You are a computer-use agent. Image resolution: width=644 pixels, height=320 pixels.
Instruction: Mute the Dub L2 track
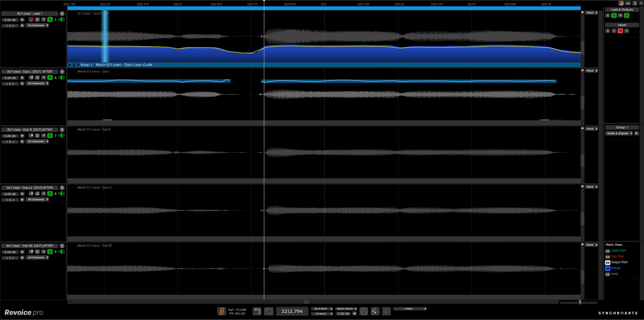click(43, 194)
